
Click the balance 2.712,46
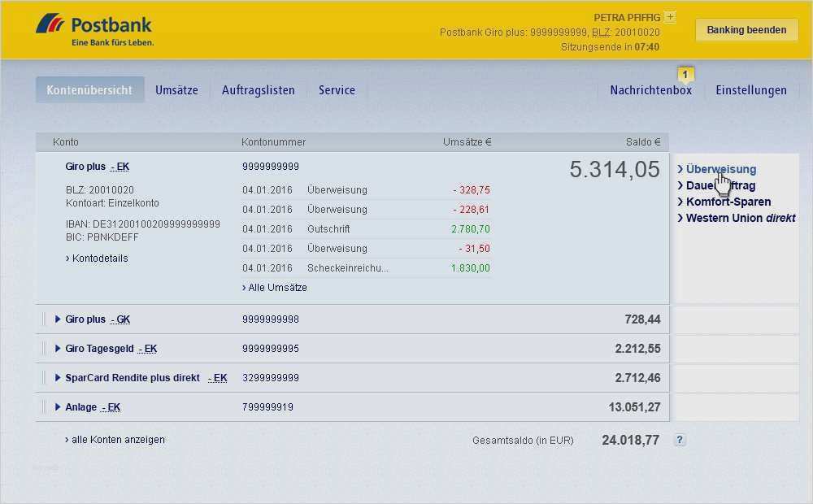click(x=637, y=378)
